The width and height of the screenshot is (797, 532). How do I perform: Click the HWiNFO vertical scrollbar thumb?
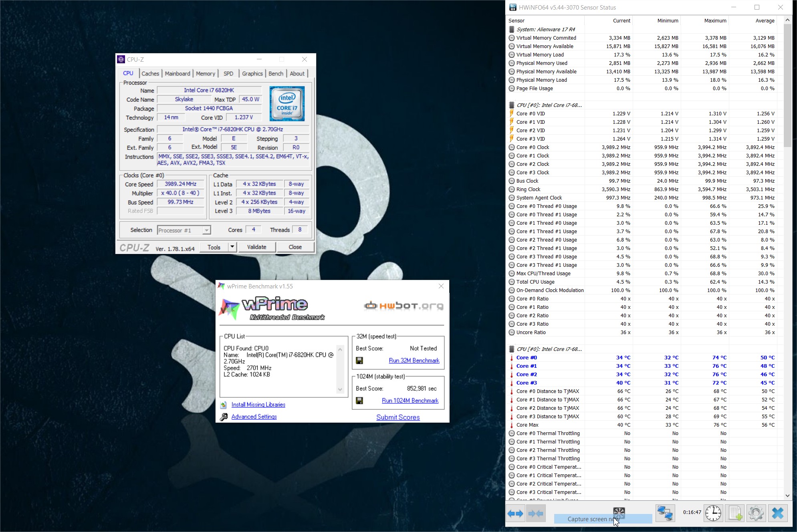[x=787, y=85]
